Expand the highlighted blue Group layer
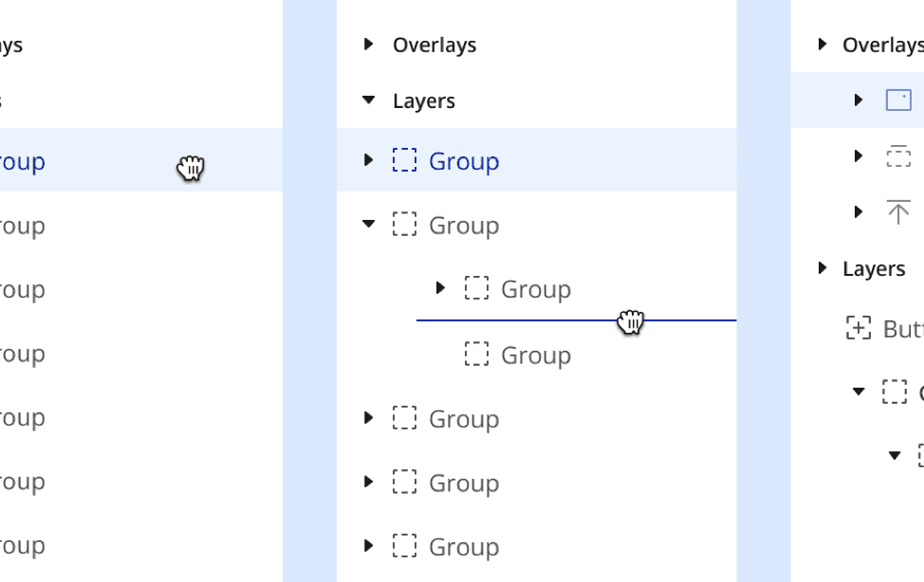This screenshot has width=924, height=582. tap(369, 160)
